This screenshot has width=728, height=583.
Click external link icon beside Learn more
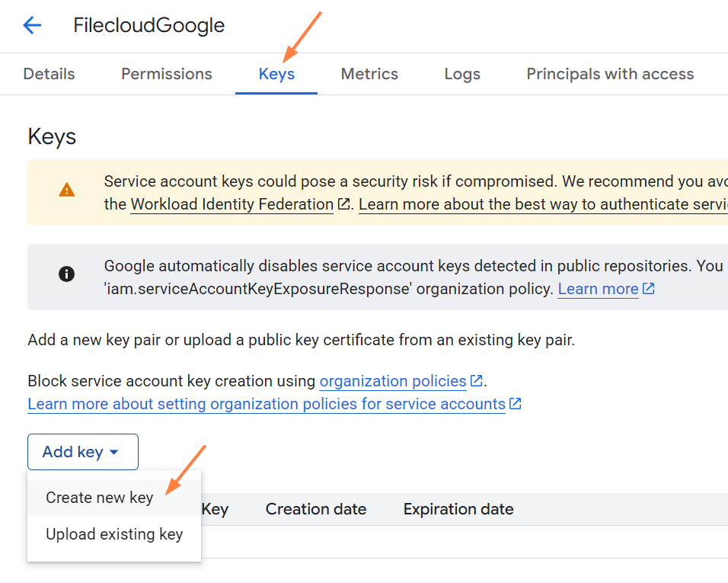coord(649,289)
